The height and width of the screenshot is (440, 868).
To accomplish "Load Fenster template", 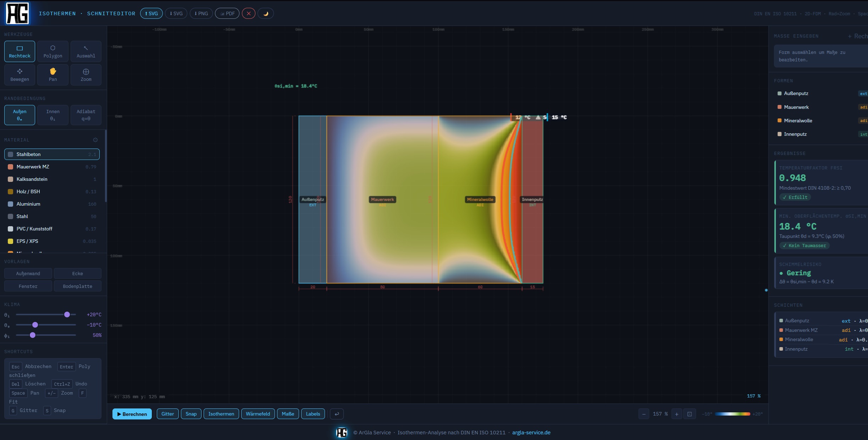I will 28,286.
